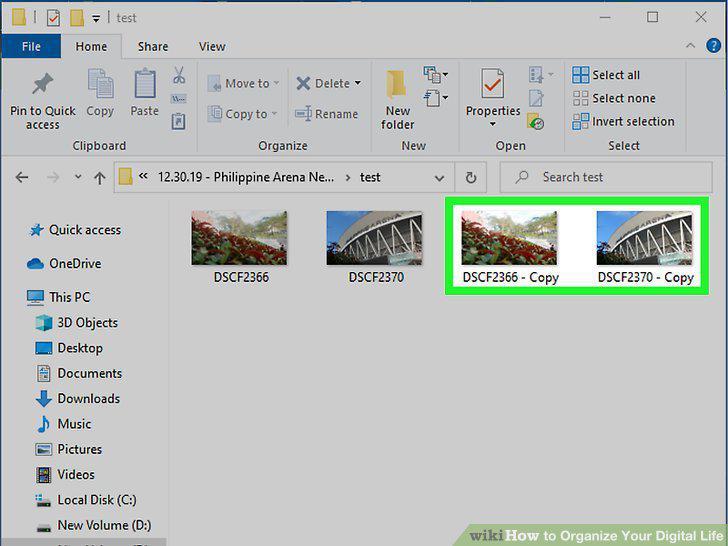The height and width of the screenshot is (546, 728).
Task: Collapse the ribbon with the chevron
Action: click(x=690, y=46)
